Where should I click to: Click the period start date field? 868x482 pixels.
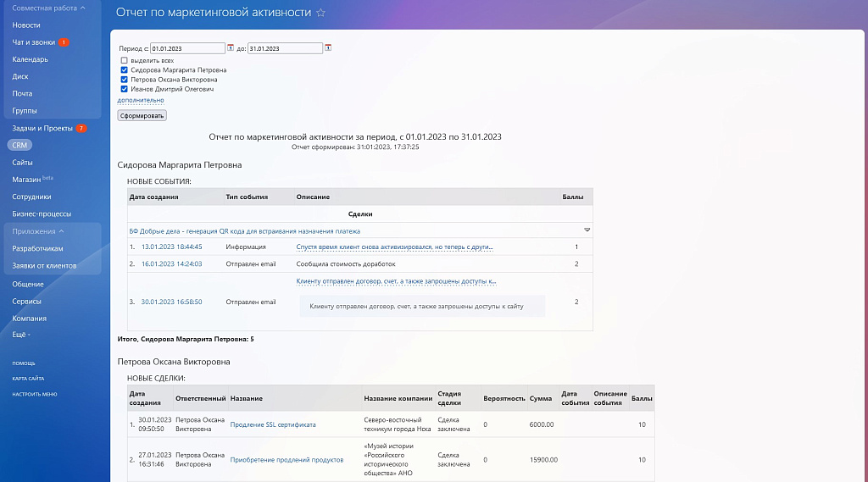(187, 48)
